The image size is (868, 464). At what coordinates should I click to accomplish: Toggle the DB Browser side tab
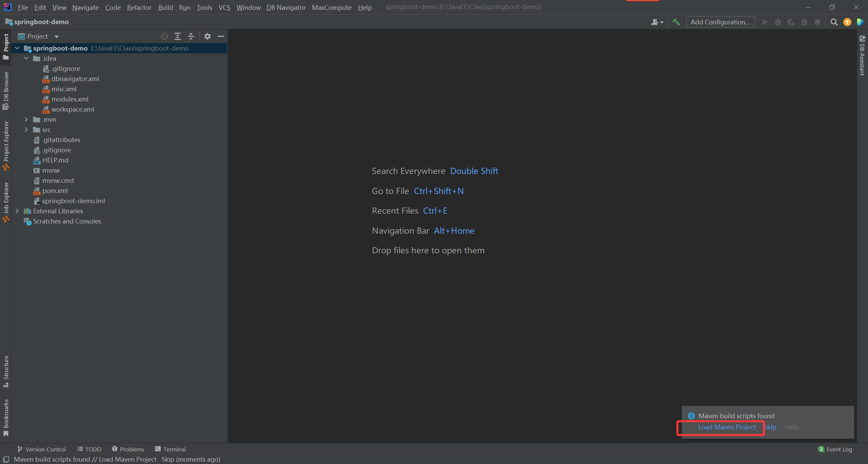6,90
